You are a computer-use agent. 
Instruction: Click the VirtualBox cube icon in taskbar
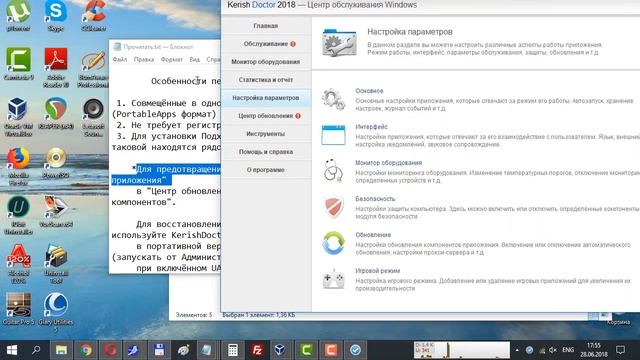[x=280, y=350]
